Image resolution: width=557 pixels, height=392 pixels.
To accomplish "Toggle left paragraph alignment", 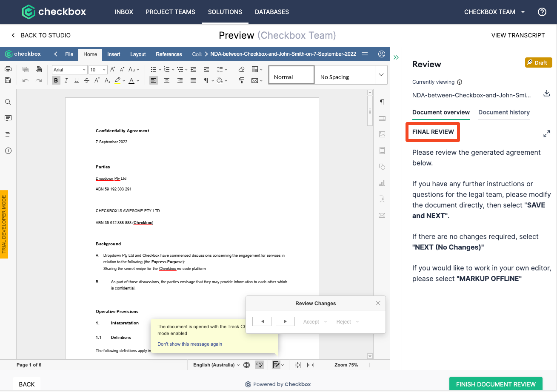I will tap(154, 80).
